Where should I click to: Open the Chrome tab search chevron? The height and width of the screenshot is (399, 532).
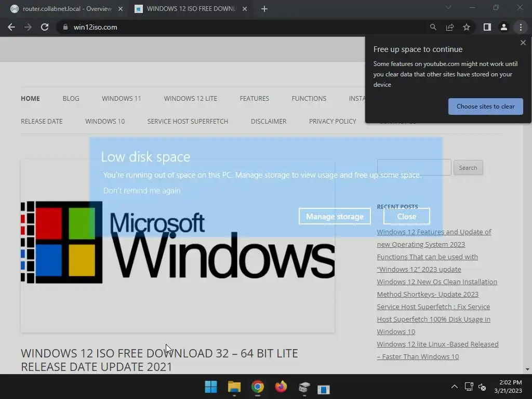448,7
